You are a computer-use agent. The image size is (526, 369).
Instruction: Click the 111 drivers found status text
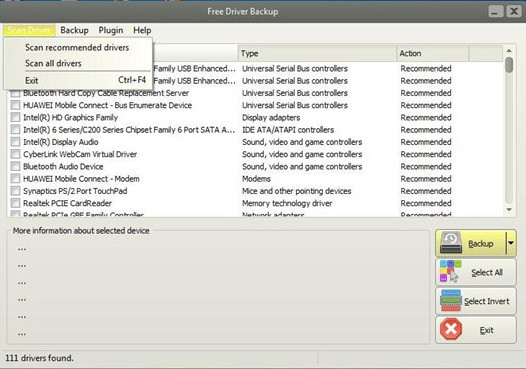pos(39,358)
